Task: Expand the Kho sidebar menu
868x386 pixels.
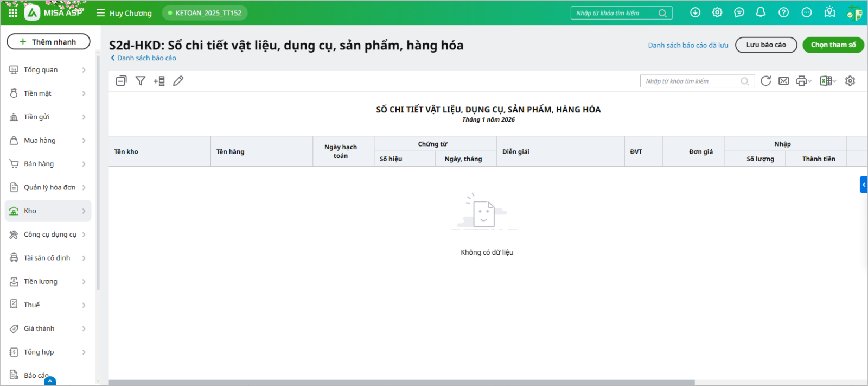Action: pos(48,211)
